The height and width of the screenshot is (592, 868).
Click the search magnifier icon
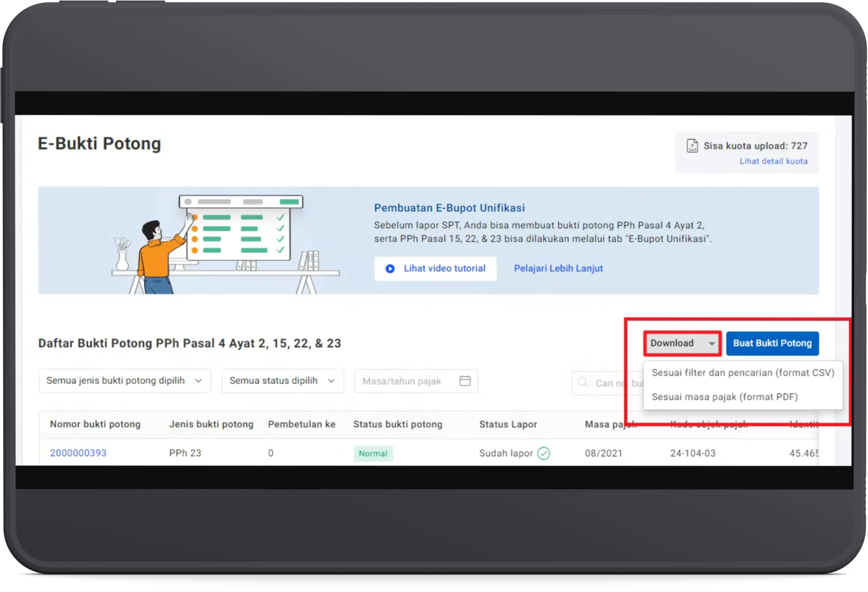click(x=583, y=383)
